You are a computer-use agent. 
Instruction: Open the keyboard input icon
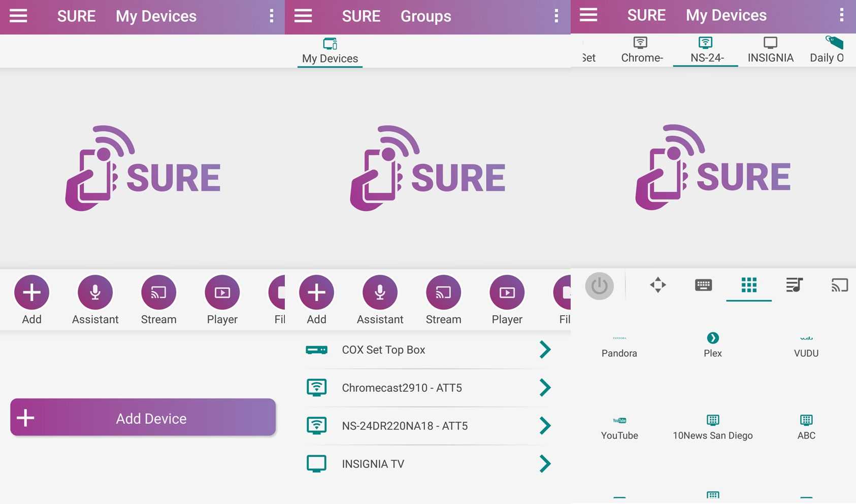[x=703, y=285]
